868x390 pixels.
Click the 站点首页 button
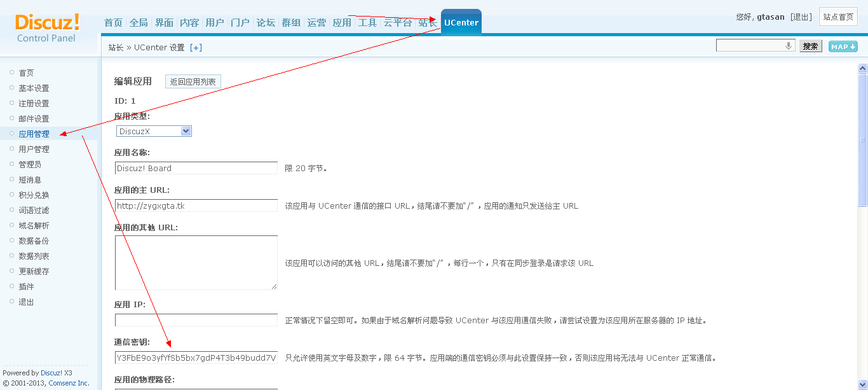[x=839, y=17]
